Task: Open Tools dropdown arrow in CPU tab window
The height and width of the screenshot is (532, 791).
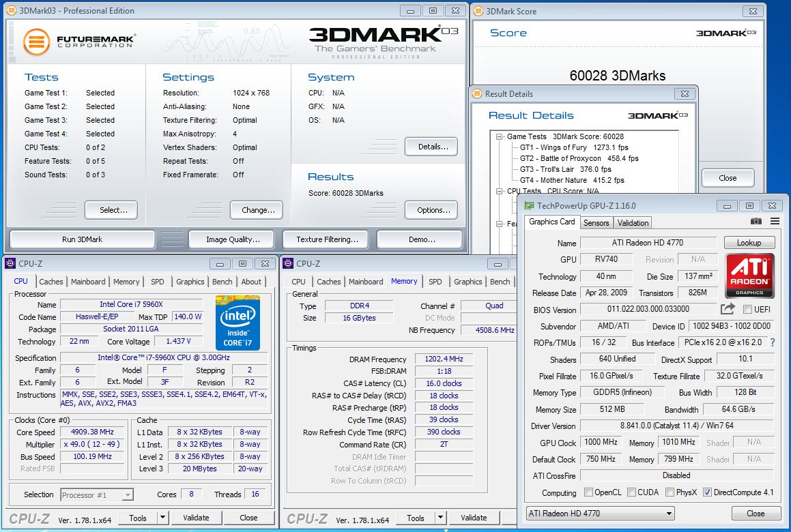Action: coord(162,518)
